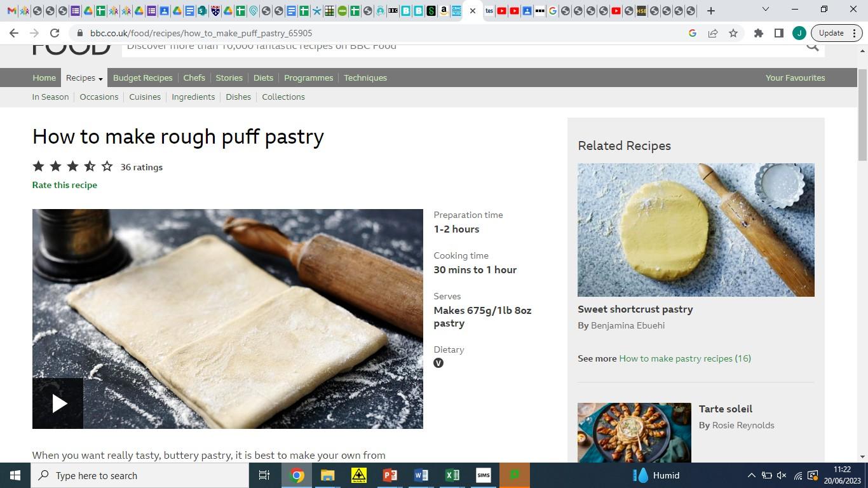Open the Dishes submenu link
The image size is (868, 488).
point(238,97)
